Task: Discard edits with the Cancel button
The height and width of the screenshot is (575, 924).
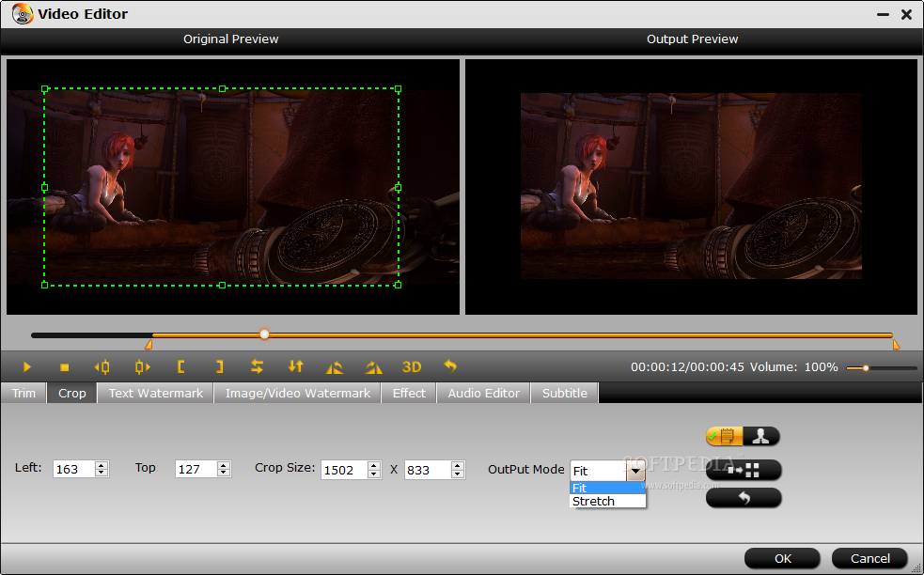Action: tap(869, 558)
